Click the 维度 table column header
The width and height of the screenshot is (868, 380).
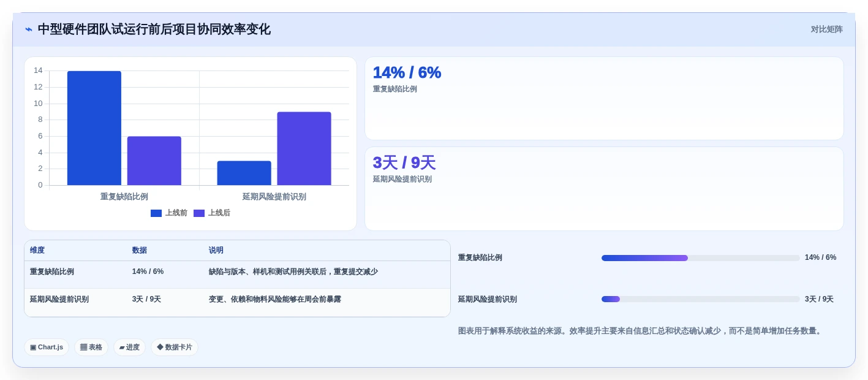click(x=37, y=250)
